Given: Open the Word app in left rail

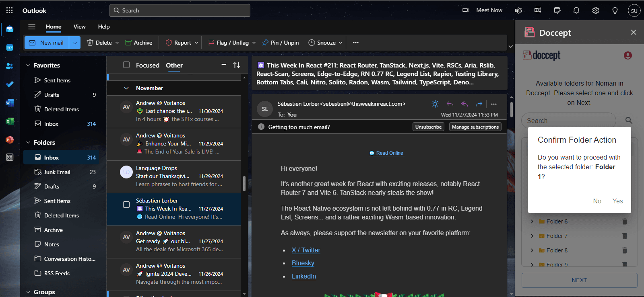Looking at the screenshot, I should 10,103.
